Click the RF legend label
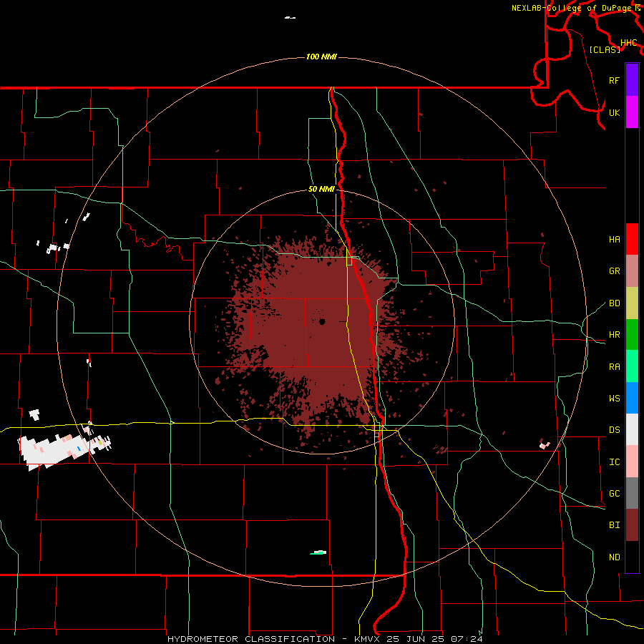644x644 pixels. click(614, 80)
